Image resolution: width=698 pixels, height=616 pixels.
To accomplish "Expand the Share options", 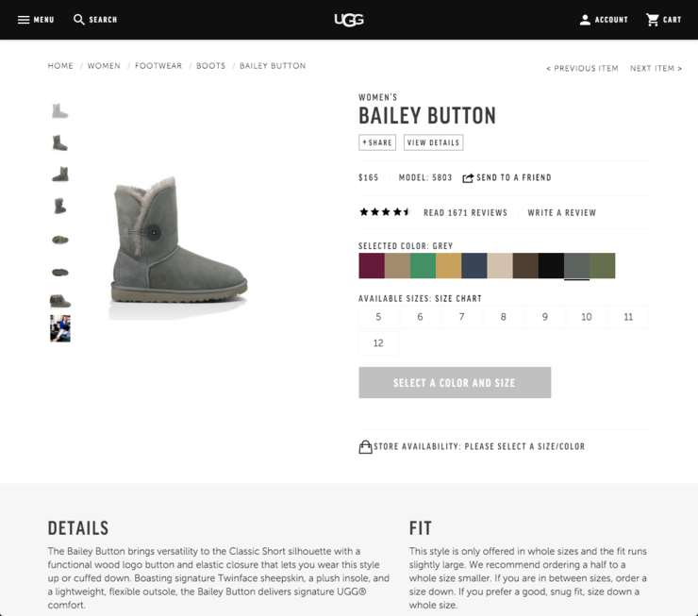I will (377, 142).
